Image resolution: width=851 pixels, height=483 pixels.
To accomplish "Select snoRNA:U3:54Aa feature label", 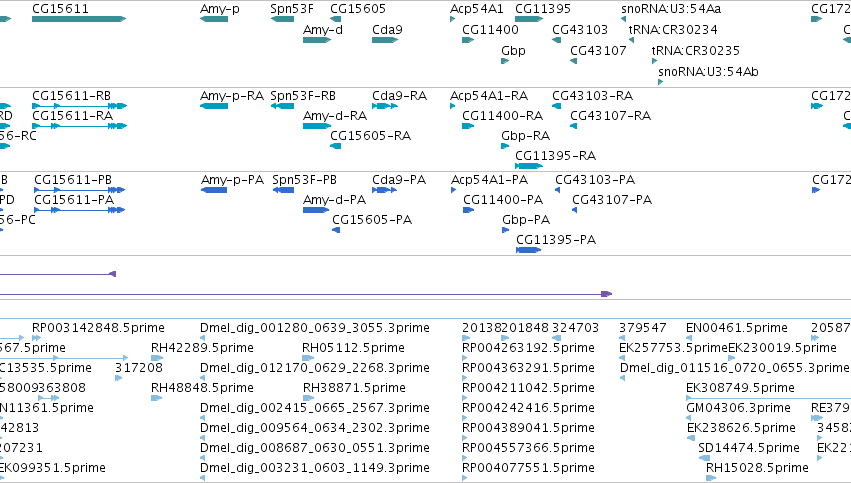I will coord(671,9).
